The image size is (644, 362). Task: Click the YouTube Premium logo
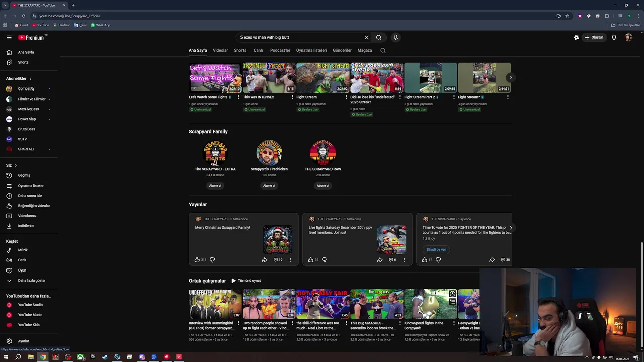click(x=31, y=37)
